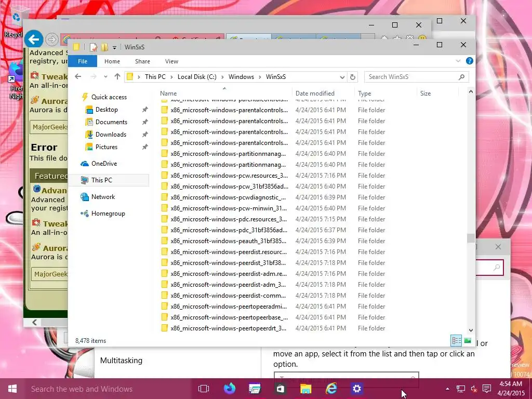Expand the chevron after Windows breadcrumb
The height and width of the screenshot is (399, 532).
coord(260,77)
